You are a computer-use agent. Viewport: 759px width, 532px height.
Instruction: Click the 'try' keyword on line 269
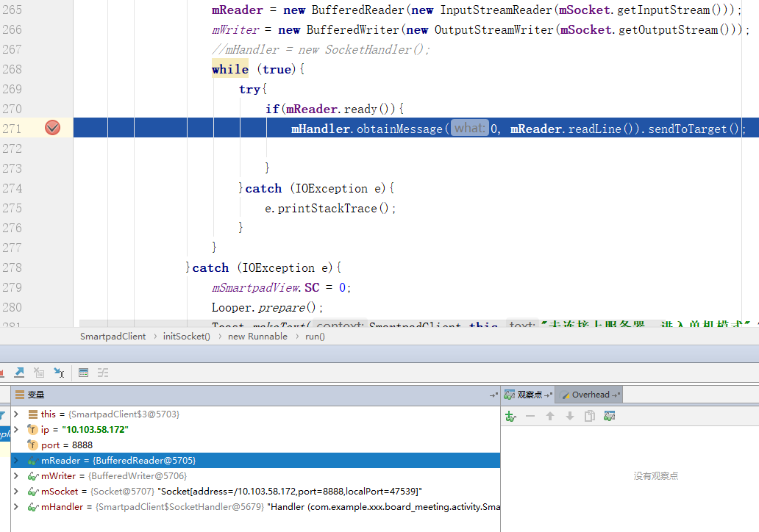pos(250,89)
